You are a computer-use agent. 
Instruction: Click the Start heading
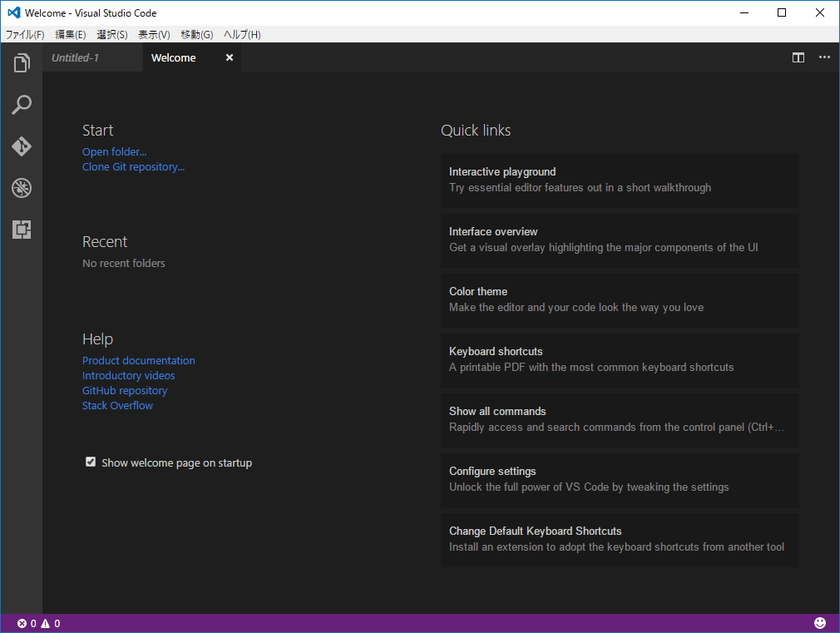pyautogui.click(x=97, y=131)
